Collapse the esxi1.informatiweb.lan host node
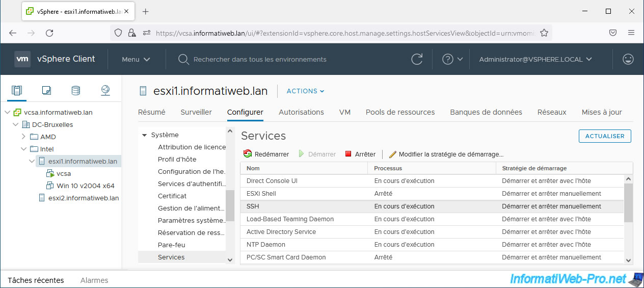Viewport: 644px width, 288px height. 32,162
